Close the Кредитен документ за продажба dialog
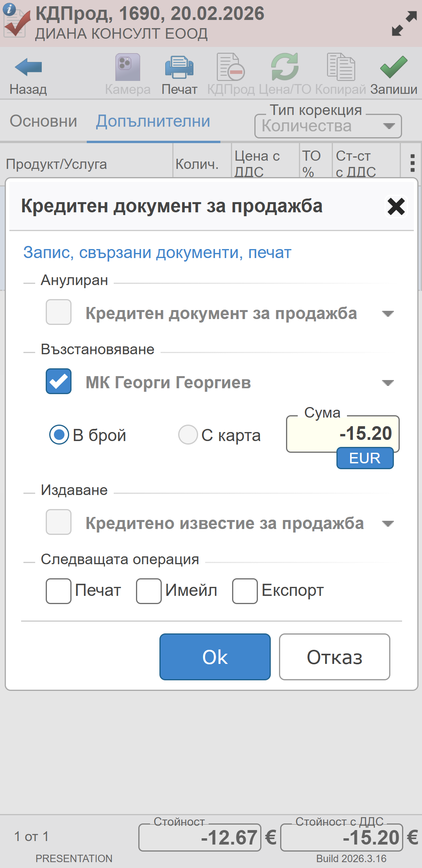The height and width of the screenshot is (868, 422). click(396, 206)
